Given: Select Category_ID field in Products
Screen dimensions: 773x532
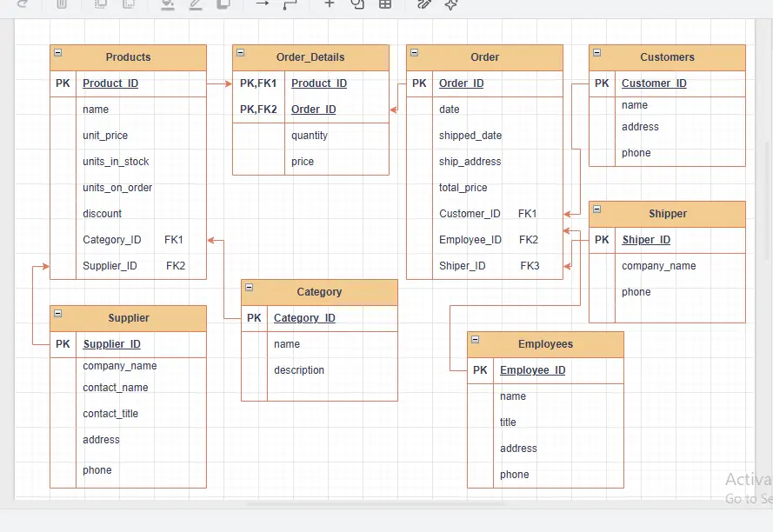Looking at the screenshot, I should [112, 240].
